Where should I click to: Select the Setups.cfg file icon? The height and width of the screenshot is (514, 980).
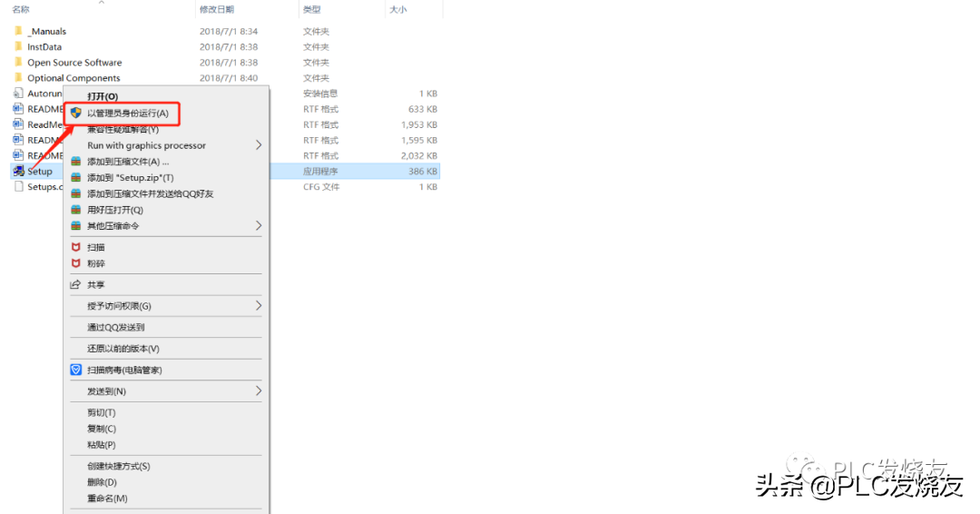[18, 187]
